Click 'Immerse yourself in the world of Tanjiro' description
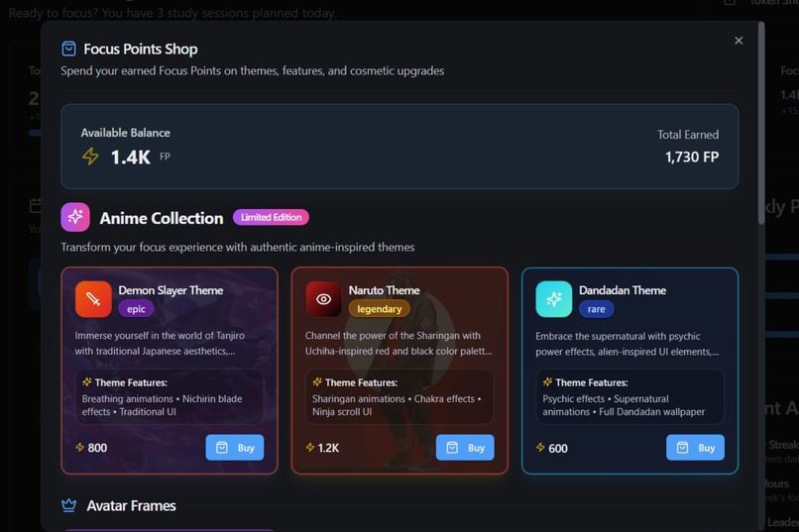The width and height of the screenshot is (799, 532). 160,336
